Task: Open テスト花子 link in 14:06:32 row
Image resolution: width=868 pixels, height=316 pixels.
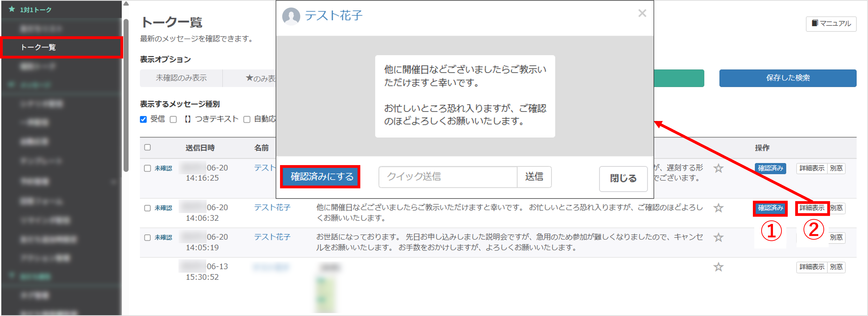Action: click(x=272, y=208)
